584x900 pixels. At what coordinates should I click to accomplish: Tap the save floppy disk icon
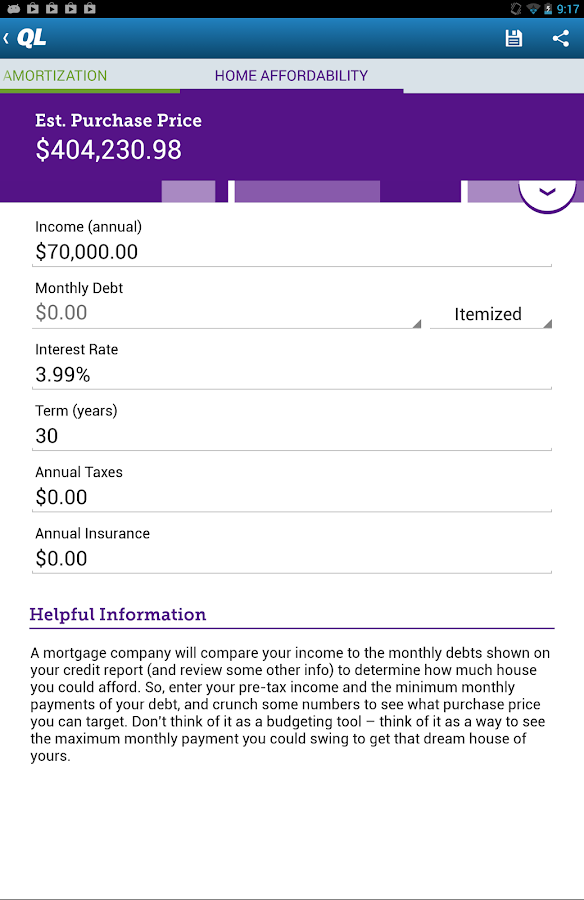pyautogui.click(x=513, y=38)
